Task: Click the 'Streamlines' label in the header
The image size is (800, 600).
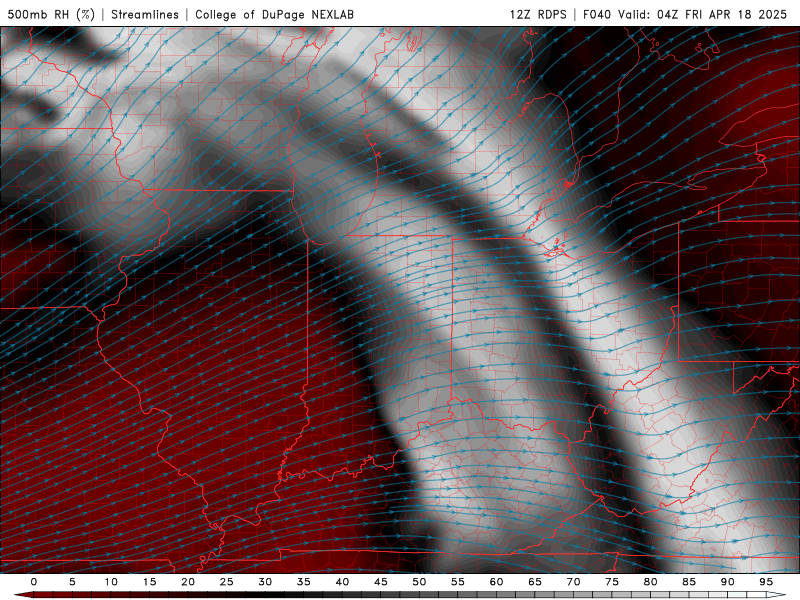Action: click(145, 14)
